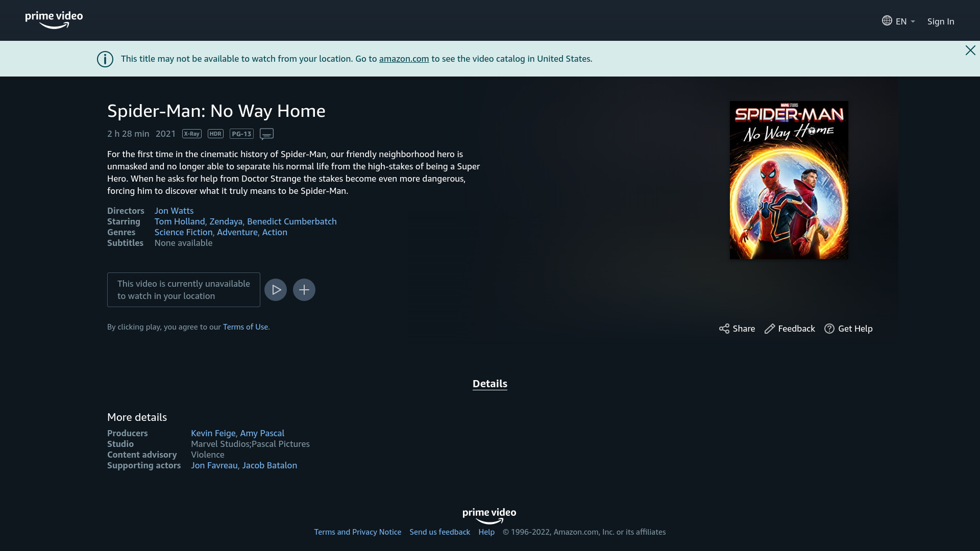This screenshot has height=551, width=980.
Task: Add title to Watchlist with plus button
Action: [304, 290]
